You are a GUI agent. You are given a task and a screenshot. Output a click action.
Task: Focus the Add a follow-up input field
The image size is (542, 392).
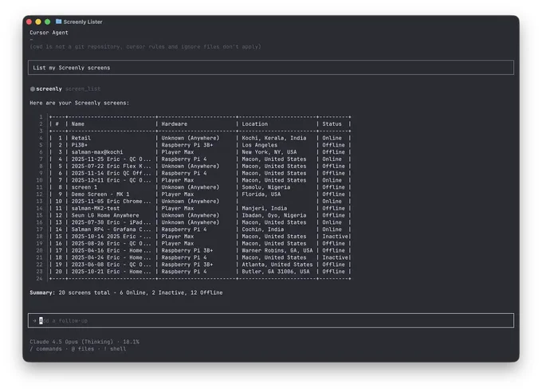(271, 321)
